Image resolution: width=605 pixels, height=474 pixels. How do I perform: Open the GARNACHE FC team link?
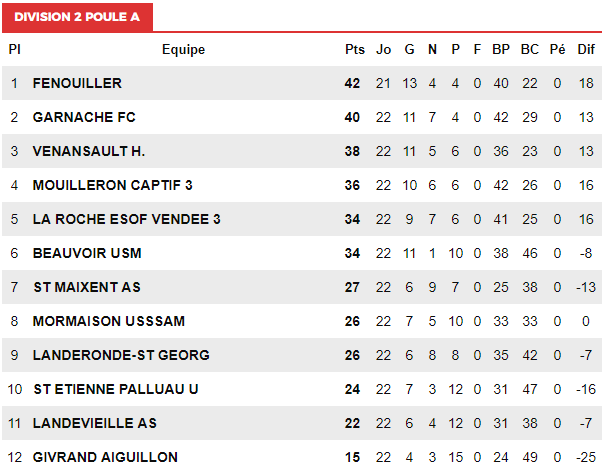(x=84, y=117)
